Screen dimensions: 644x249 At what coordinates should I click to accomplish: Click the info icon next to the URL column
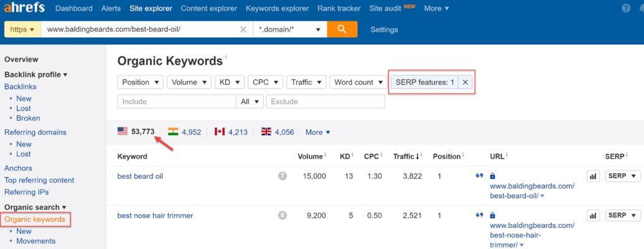[506, 155]
